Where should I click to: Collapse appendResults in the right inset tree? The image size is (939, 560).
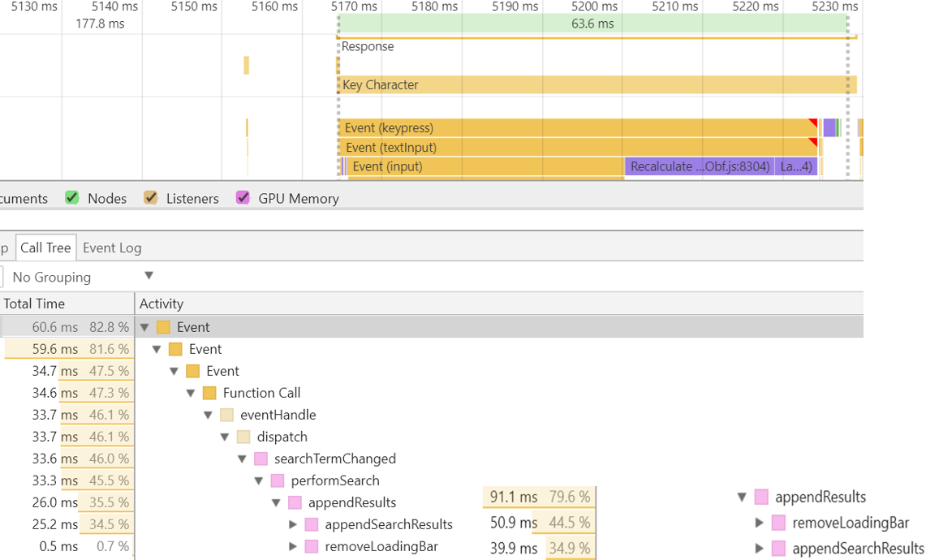(741, 498)
